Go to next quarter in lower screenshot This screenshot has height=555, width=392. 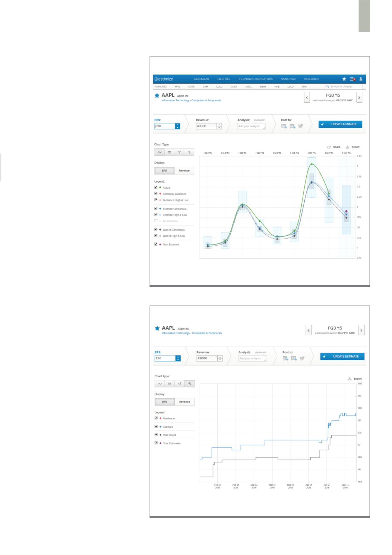[362, 330]
